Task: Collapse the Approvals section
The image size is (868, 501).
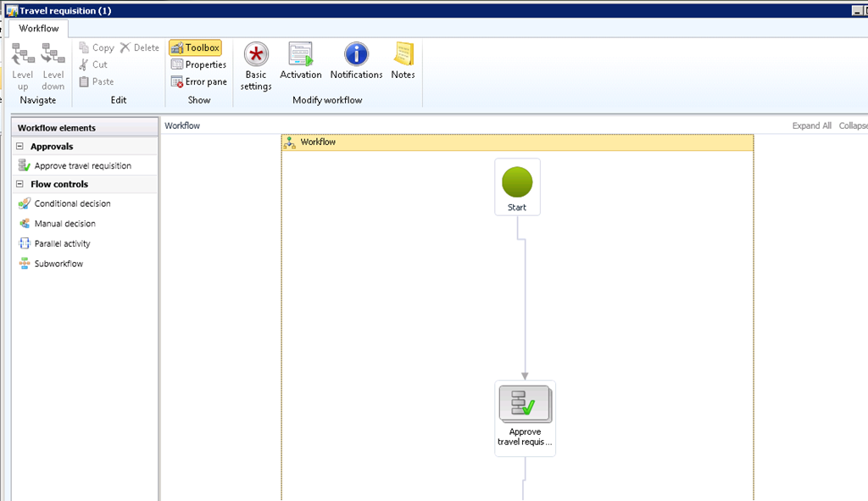Action: (19, 147)
